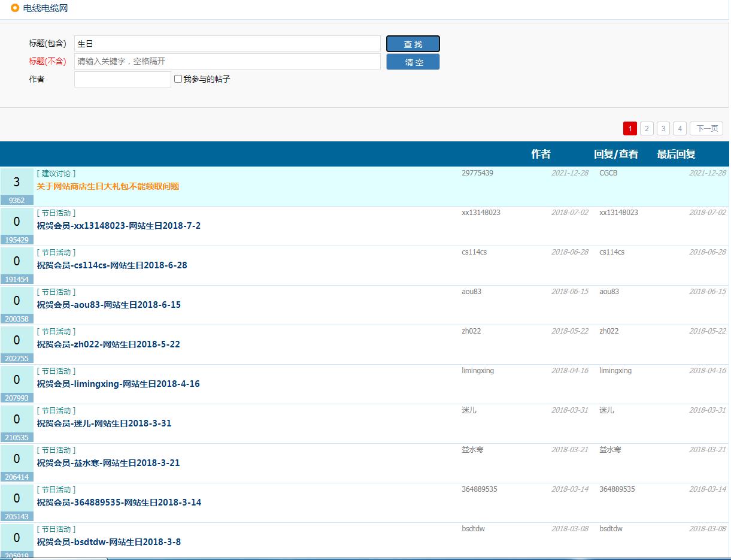
Task: Click last replier CGCB
Action: 608,173
